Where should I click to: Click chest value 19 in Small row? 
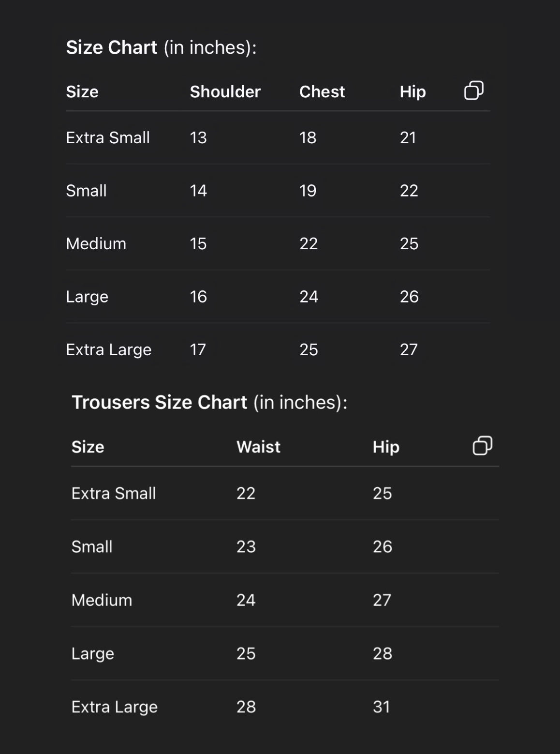[308, 191]
